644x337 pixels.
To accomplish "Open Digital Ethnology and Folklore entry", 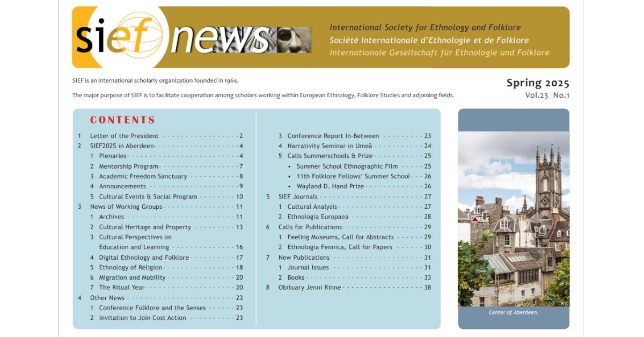I will [x=144, y=258].
